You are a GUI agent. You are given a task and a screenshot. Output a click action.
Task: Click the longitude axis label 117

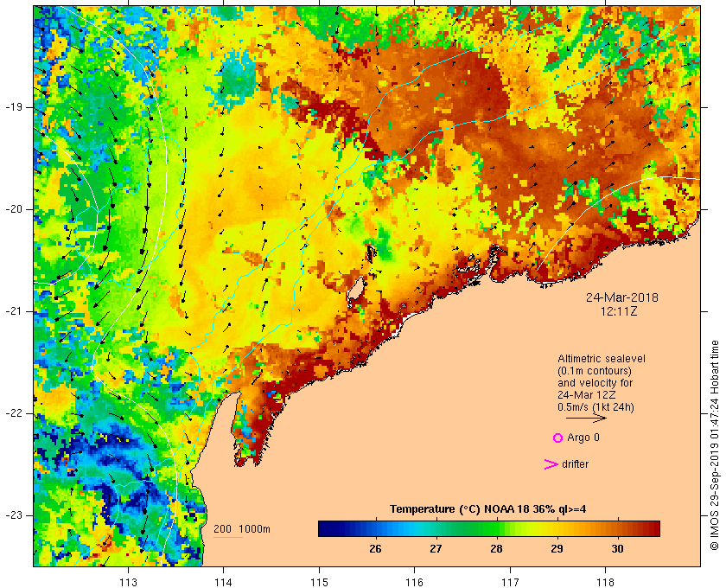[510, 582]
